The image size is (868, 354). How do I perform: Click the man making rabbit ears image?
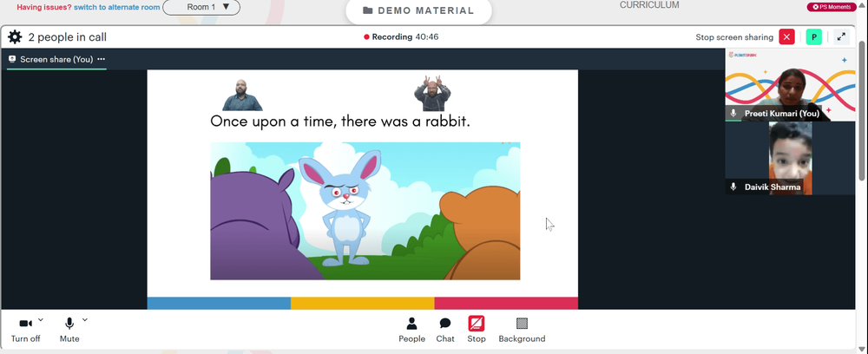[432, 93]
